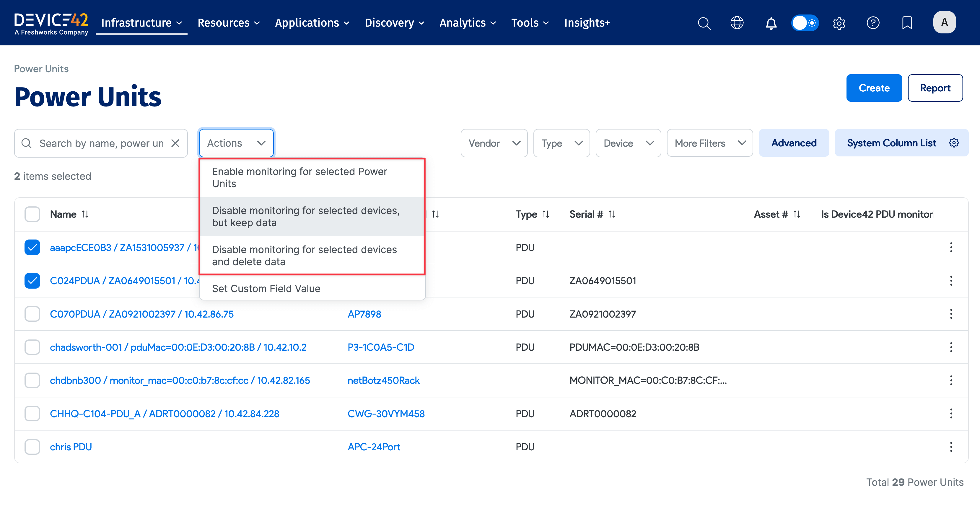Toggle the light/dark theme switch
Image resolution: width=980 pixels, height=508 pixels.
click(x=805, y=23)
